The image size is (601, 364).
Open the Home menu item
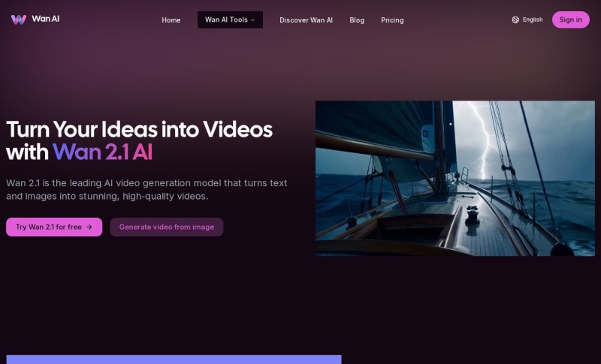[171, 20]
